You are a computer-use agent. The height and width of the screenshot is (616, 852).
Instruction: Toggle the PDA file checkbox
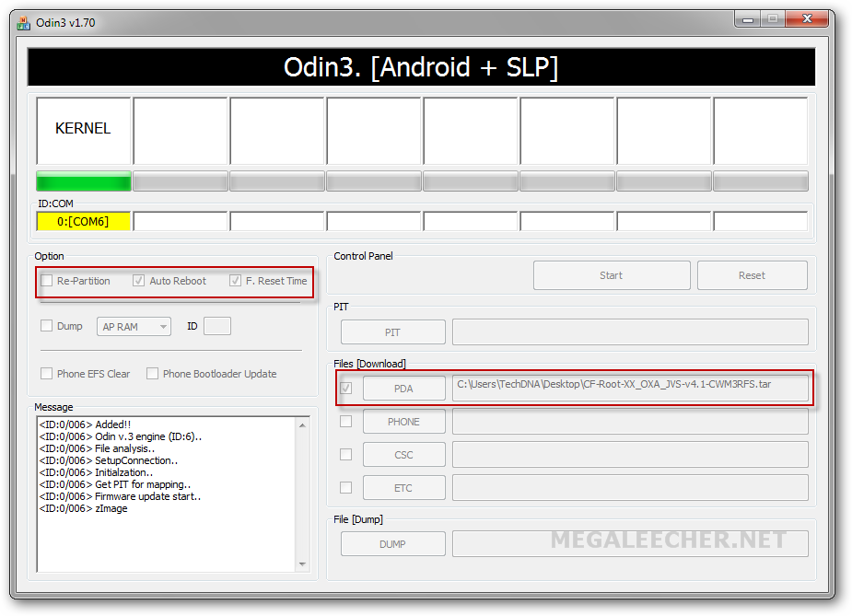(346, 389)
